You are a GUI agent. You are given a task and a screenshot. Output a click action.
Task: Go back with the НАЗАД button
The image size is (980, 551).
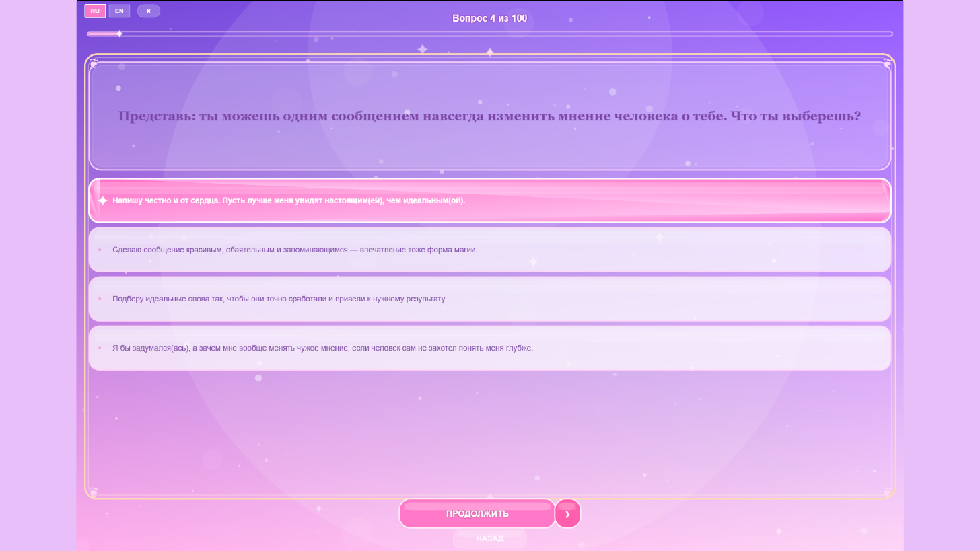click(x=489, y=538)
